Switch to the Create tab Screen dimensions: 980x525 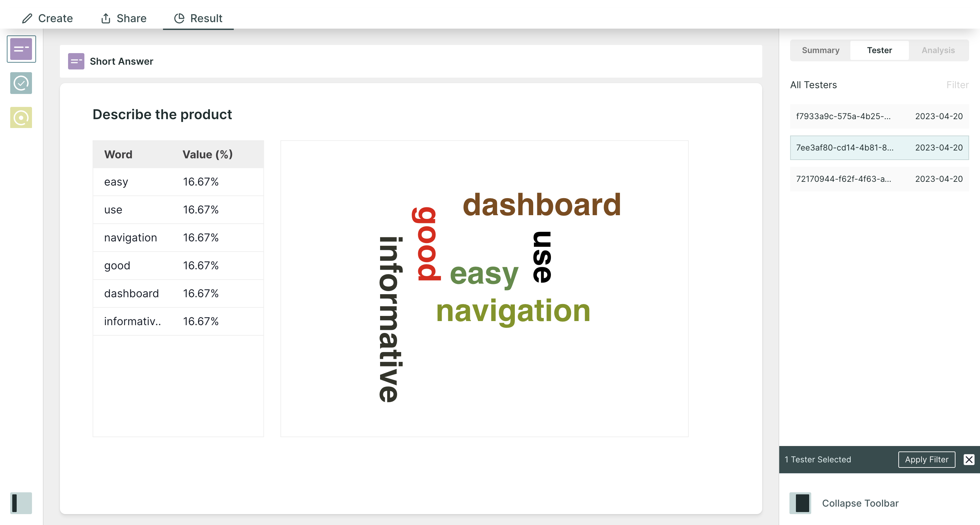[48, 18]
